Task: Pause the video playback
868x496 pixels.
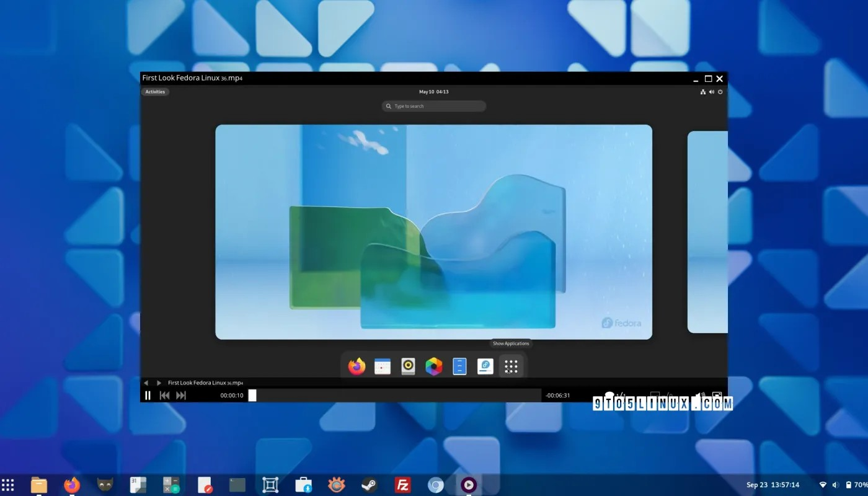Action: point(148,396)
